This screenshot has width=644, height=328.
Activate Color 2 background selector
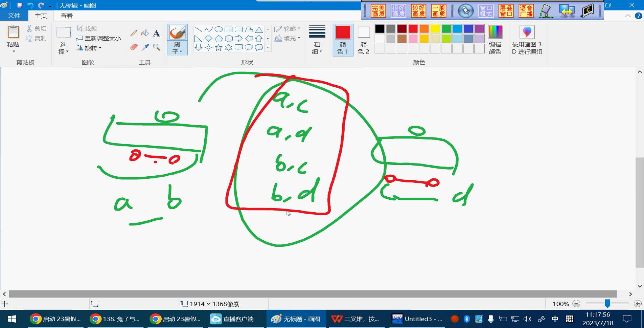364,40
